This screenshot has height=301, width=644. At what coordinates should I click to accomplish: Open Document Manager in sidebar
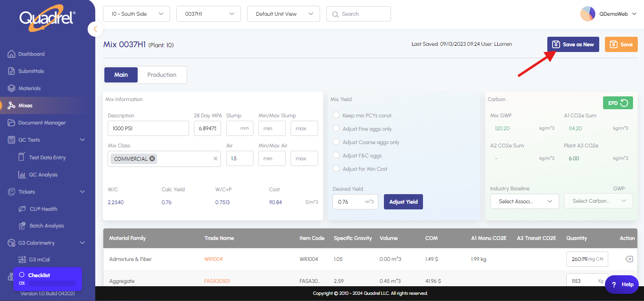coord(42,123)
